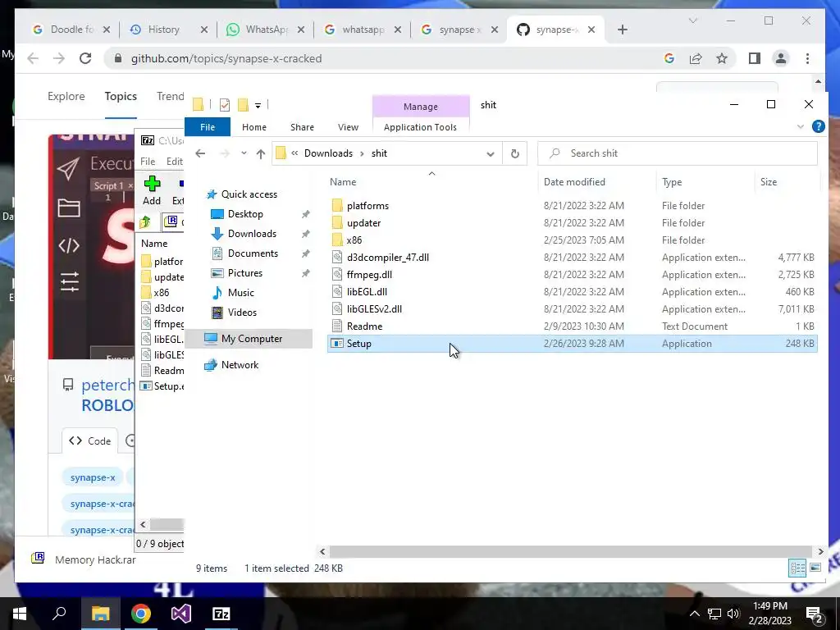Show hidden system tray icons
This screenshot has height=630, width=840.
pos(694,614)
